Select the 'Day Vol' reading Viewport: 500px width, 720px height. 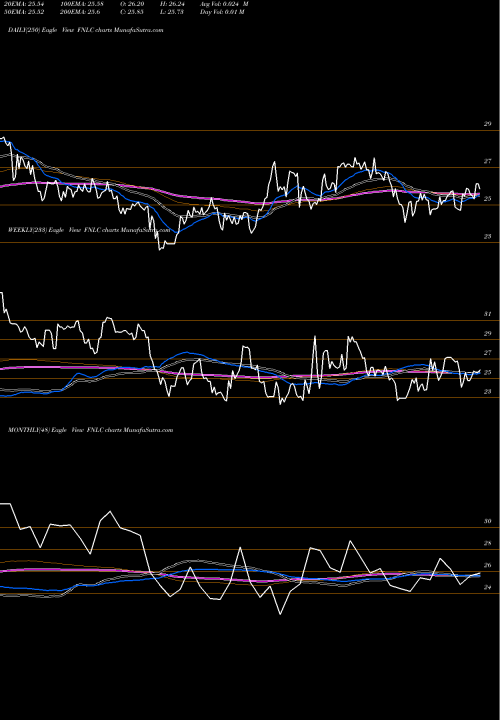click(x=222, y=12)
